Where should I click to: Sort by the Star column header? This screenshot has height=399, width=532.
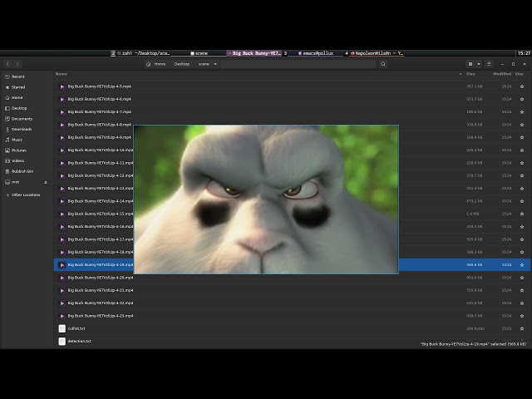520,74
